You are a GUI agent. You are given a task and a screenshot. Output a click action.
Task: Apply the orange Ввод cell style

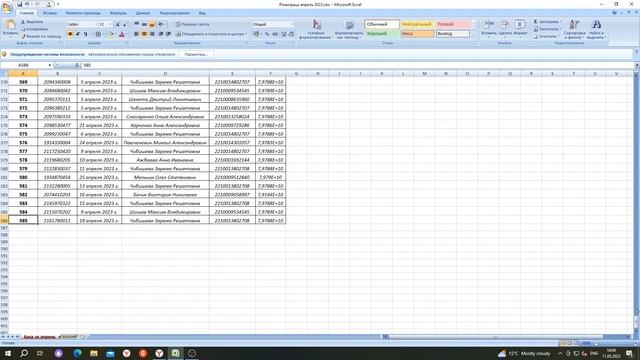pyautogui.click(x=417, y=34)
